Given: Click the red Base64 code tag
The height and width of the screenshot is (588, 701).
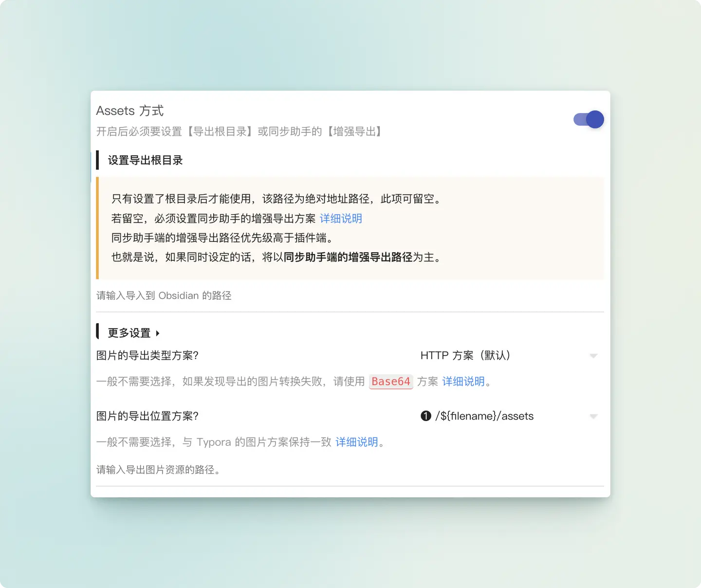Looking at the screenshot, I should pyautogui.click(x=391, y=382).
